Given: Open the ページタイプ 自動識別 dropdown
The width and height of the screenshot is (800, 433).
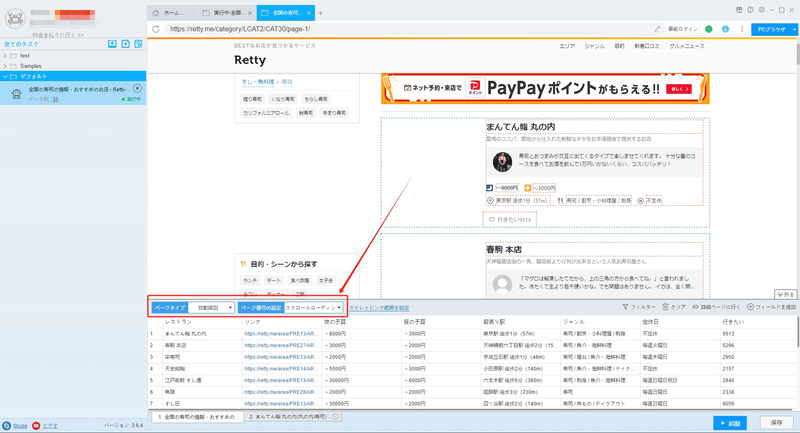Looking at the screenshot, I should [211, 308].
